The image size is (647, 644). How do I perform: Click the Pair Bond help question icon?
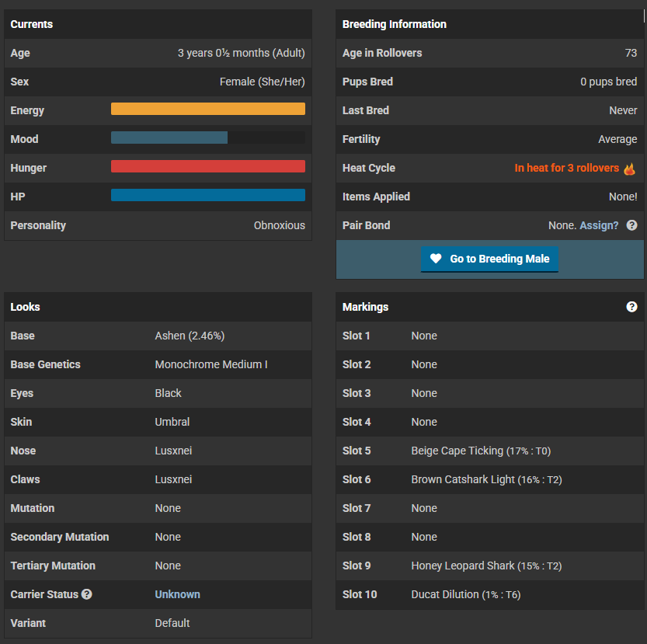pos(631,225)
